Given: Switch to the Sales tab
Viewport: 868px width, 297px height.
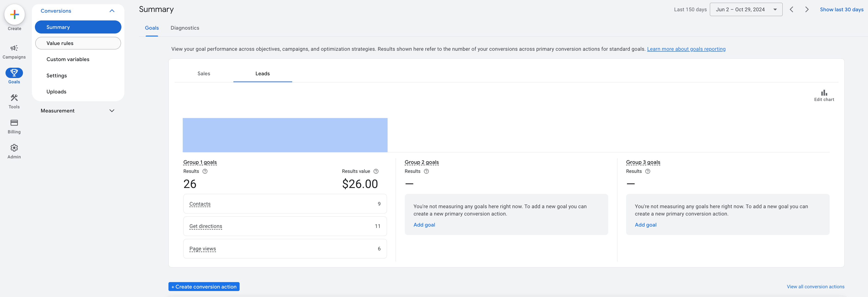Looking at the screenshot, I should click(204, 73).
